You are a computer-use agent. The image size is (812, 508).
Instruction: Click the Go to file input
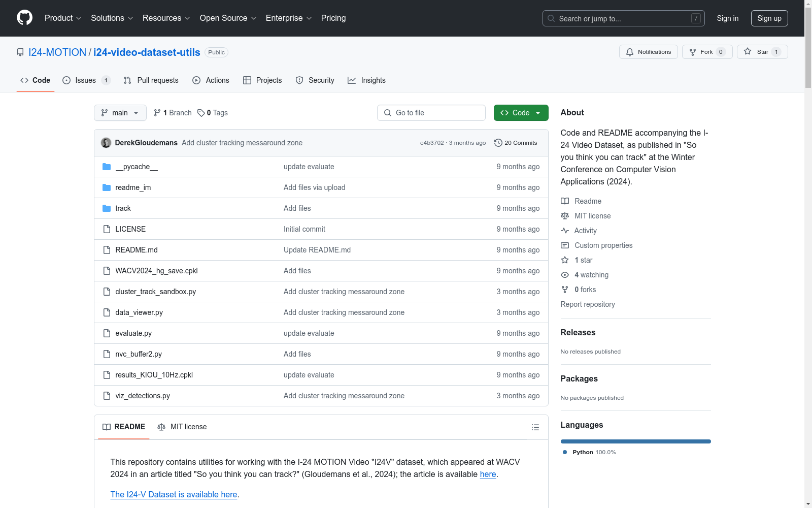click(431, 113)
